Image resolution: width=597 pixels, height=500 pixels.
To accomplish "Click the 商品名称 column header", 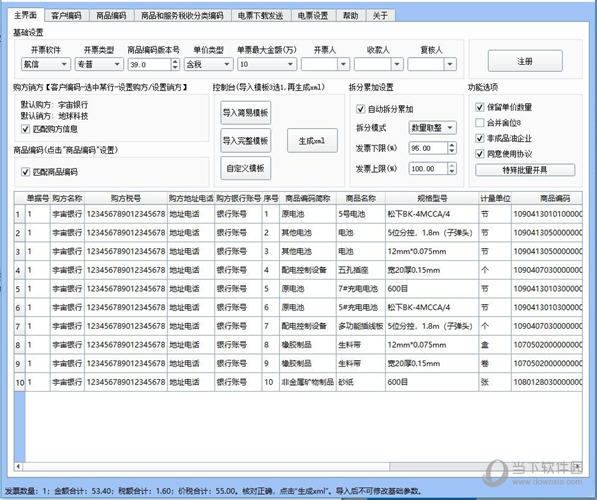I will pos(361,198).
